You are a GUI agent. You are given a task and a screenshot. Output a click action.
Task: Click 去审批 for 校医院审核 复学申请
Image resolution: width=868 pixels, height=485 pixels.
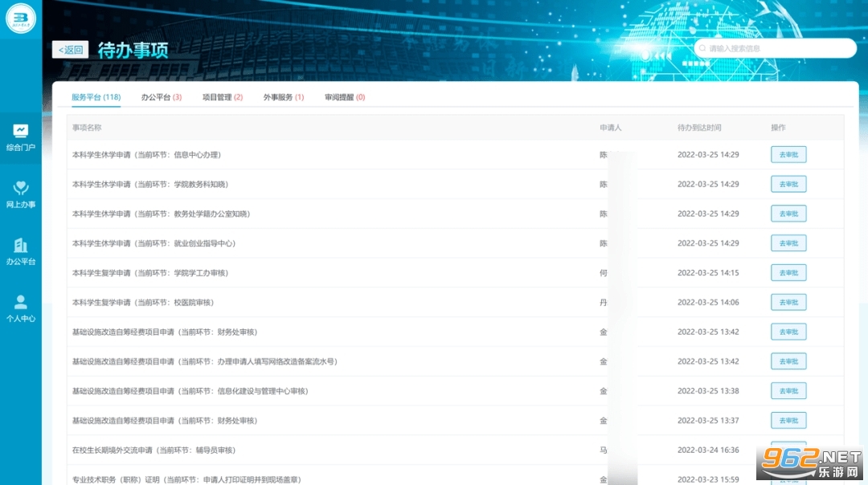pyautogui.click(x=788, y=303)
